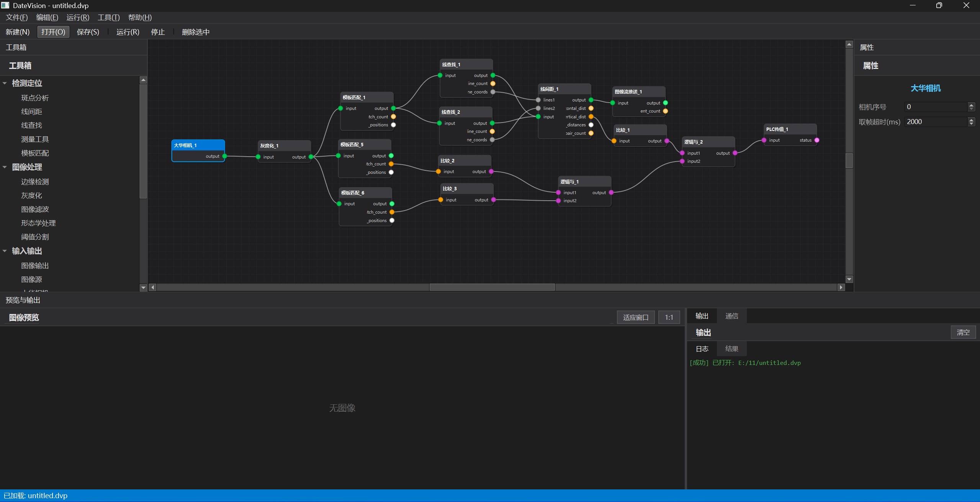Collapse the 图像处理 category
Screen dimensions: 980x502
5,167
